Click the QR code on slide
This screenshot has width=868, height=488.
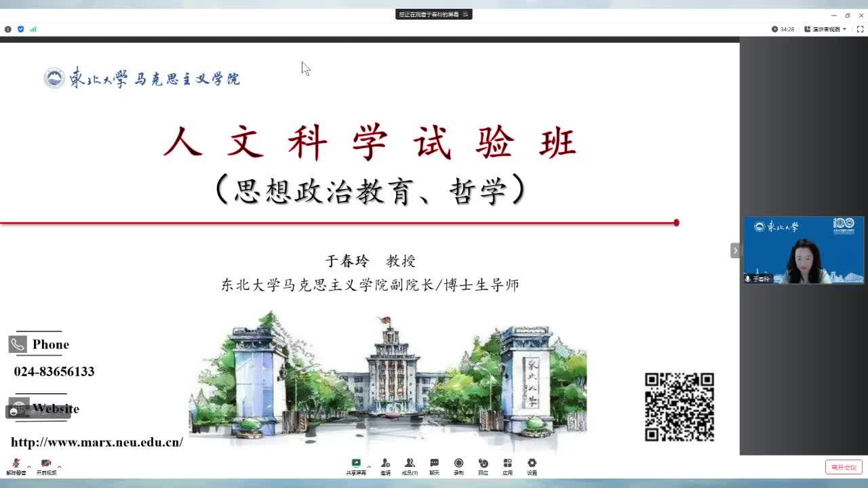click(x=679, y=407)
